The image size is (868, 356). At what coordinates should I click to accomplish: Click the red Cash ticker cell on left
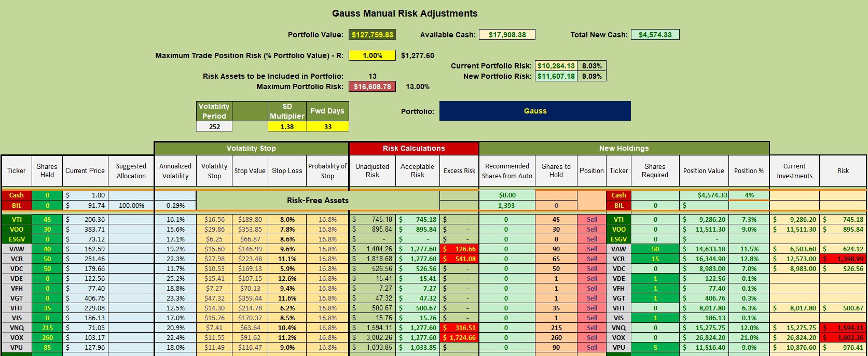(x=16, y=195)
